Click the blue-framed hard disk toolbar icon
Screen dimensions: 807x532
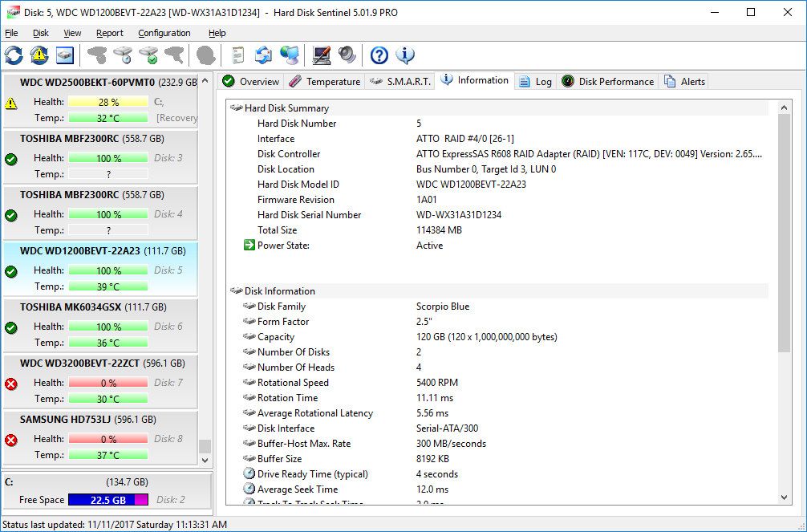[x=65, y=55]
